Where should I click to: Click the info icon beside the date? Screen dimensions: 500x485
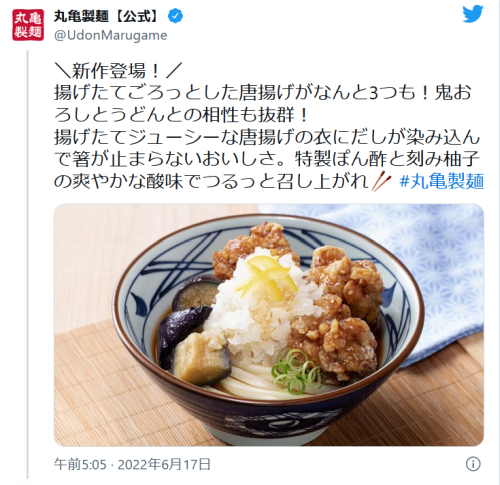point(473,464)
